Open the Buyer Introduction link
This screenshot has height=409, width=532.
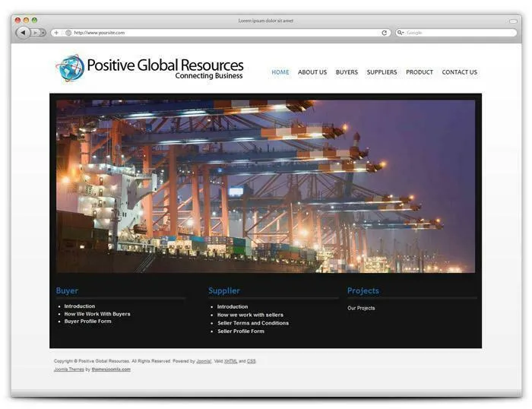click(79, 306)
